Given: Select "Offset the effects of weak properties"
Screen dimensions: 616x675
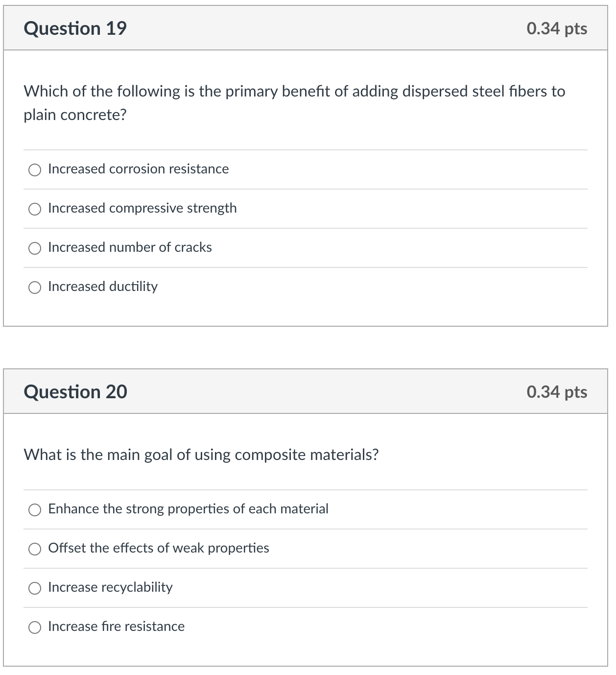Looking at the screenshot, I should coord(35,549).
